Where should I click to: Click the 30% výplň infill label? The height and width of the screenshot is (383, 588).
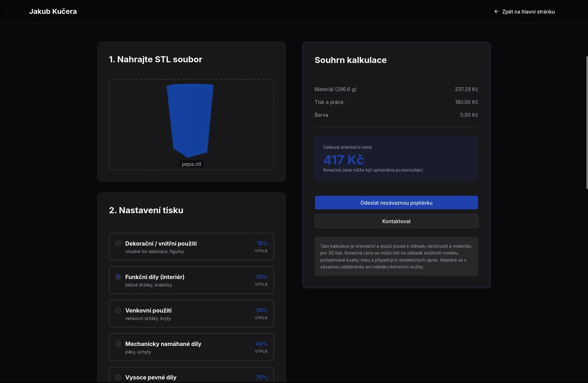[262, 314]
